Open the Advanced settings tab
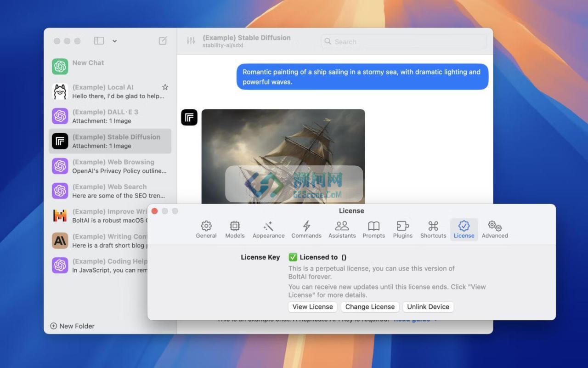588x368 pixels. [x=495, y=229]
